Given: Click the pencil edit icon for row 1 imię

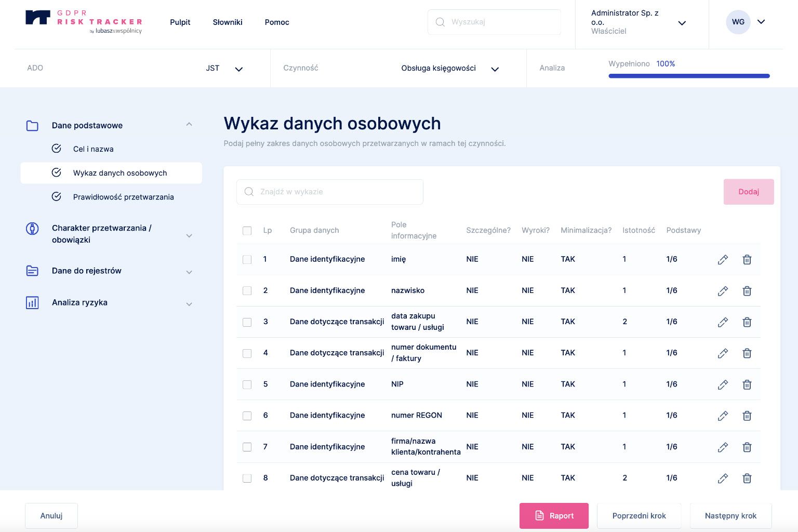Looking at the screenshot, I should [x=723, y=260].
